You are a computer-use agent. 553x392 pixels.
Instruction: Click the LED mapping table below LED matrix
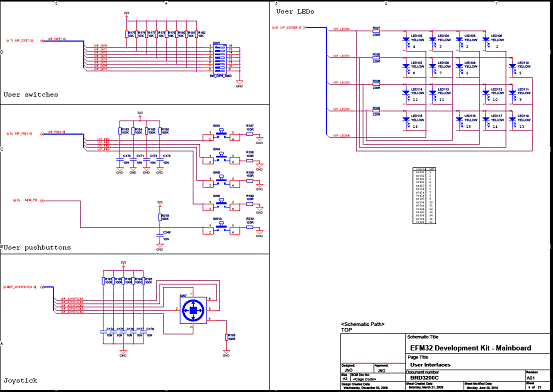tap(424, 195)
